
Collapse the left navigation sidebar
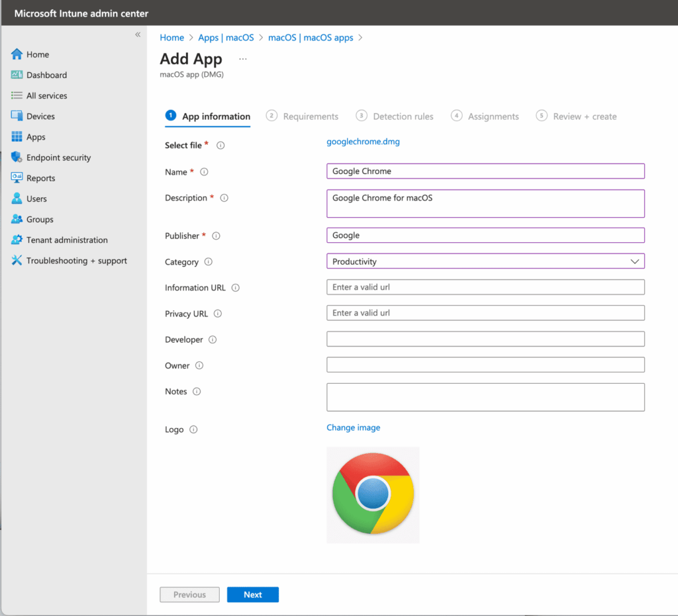(138, 34)
